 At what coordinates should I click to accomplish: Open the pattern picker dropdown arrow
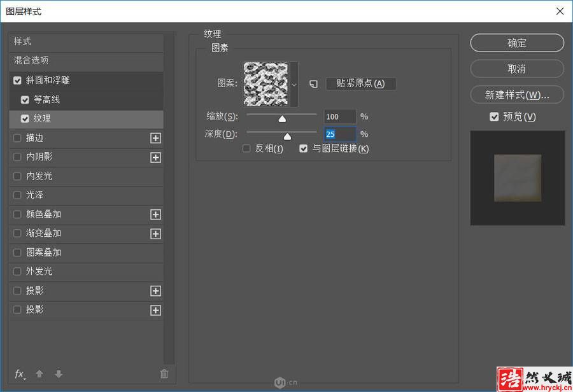pos(294,85)
